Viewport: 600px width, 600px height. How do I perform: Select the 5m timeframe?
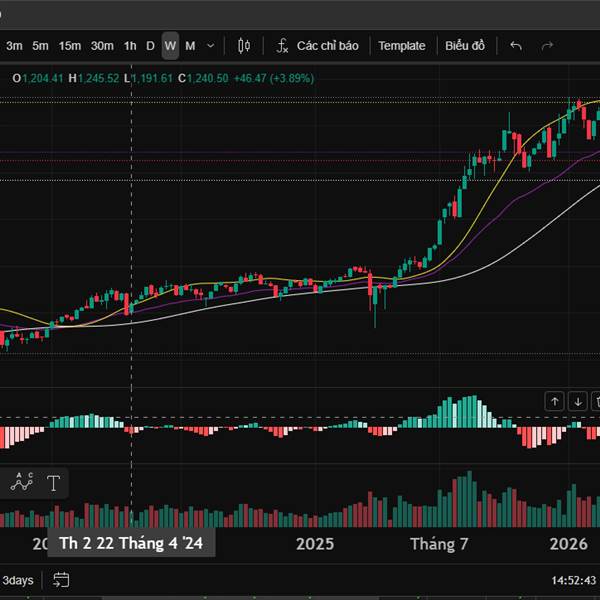[40, 46]
